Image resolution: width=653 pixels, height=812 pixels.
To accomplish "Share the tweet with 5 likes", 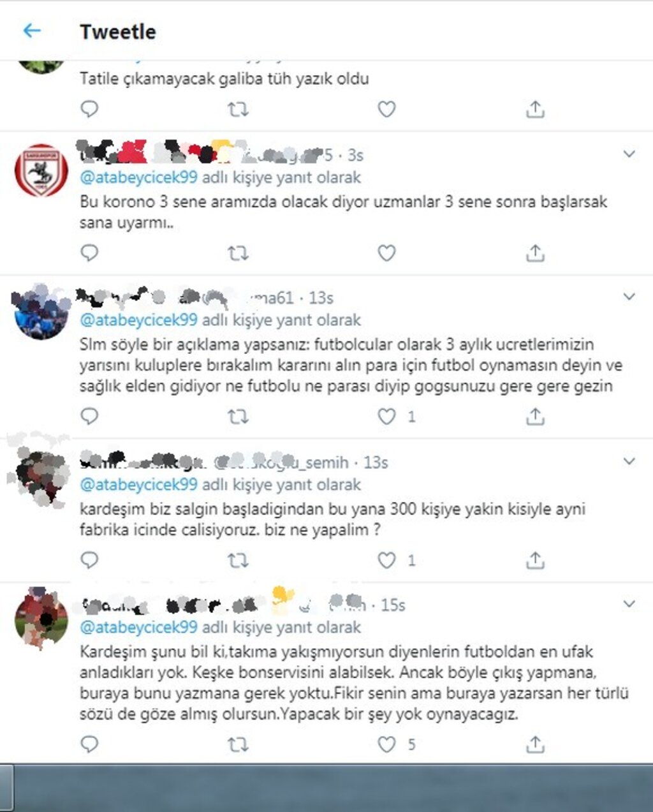I will click(535, 744).
